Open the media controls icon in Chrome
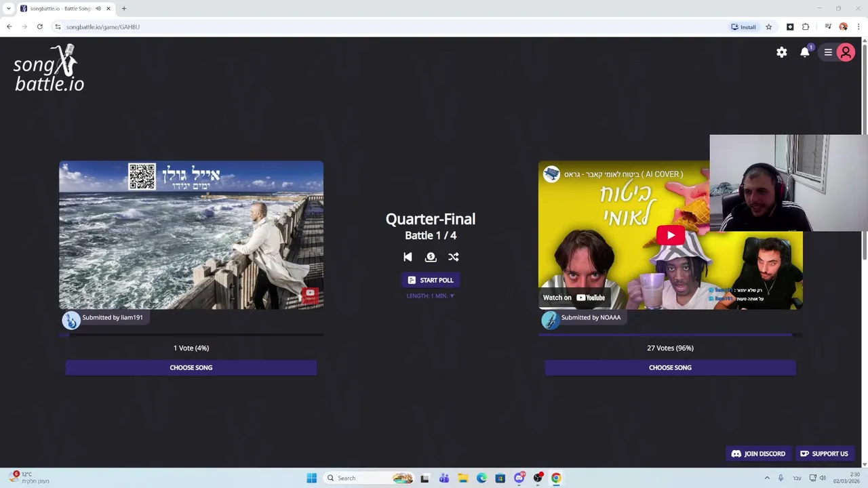 click(x=828, y=27)
